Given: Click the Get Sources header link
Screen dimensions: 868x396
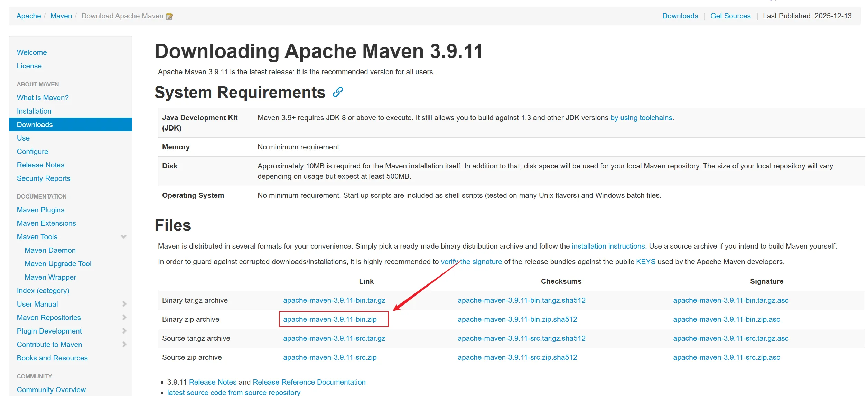Looking at the screenshot, I should point(730,16).
